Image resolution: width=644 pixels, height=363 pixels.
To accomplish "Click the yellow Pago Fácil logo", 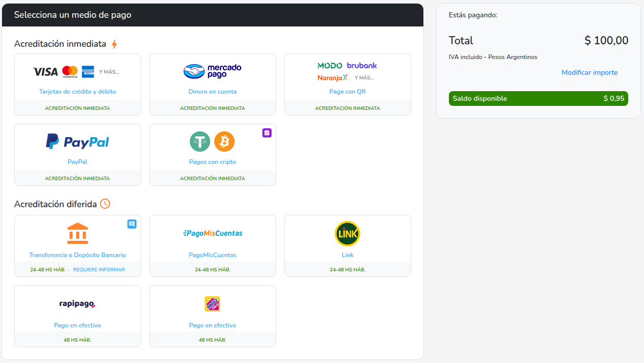I will 212,304.
